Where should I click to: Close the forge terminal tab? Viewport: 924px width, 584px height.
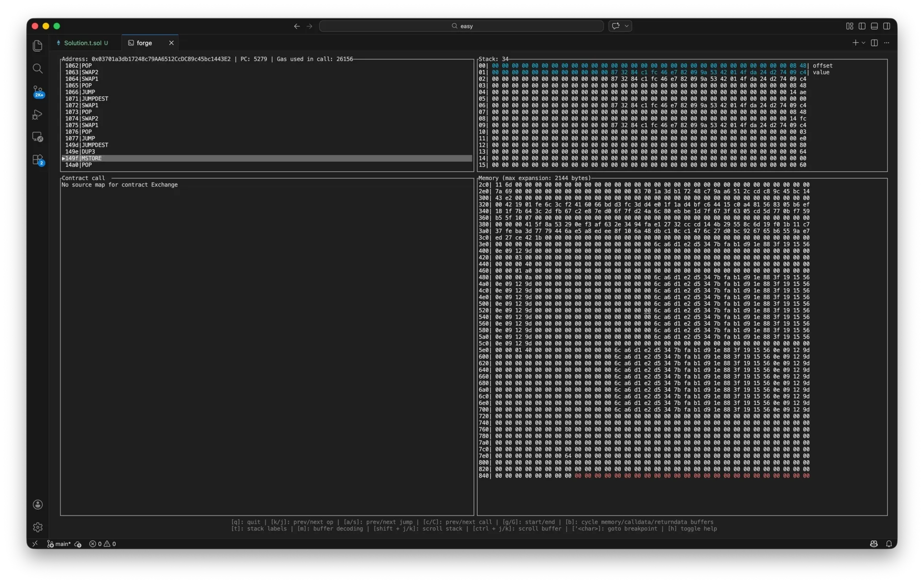[171, 43]
